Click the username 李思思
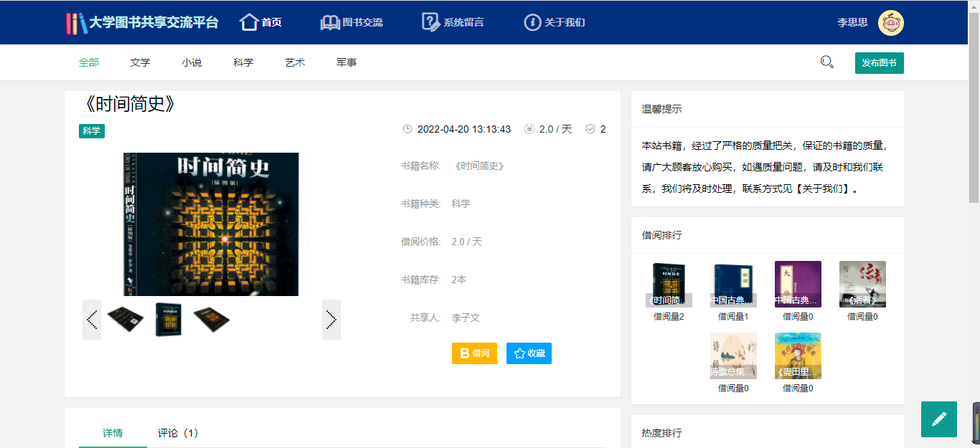 click(x=852, y=22)
